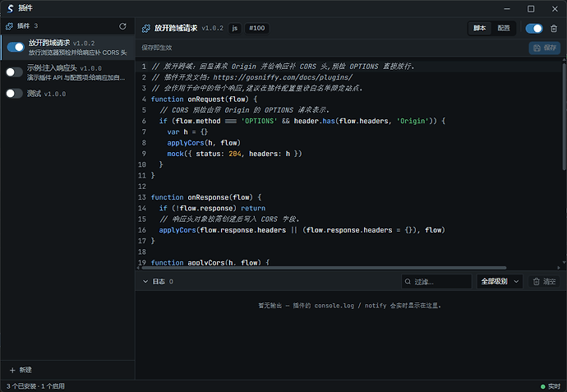Click the empty log message text
Image resolution: width=567 pixels, height=392 pixels.
[349, 306]
